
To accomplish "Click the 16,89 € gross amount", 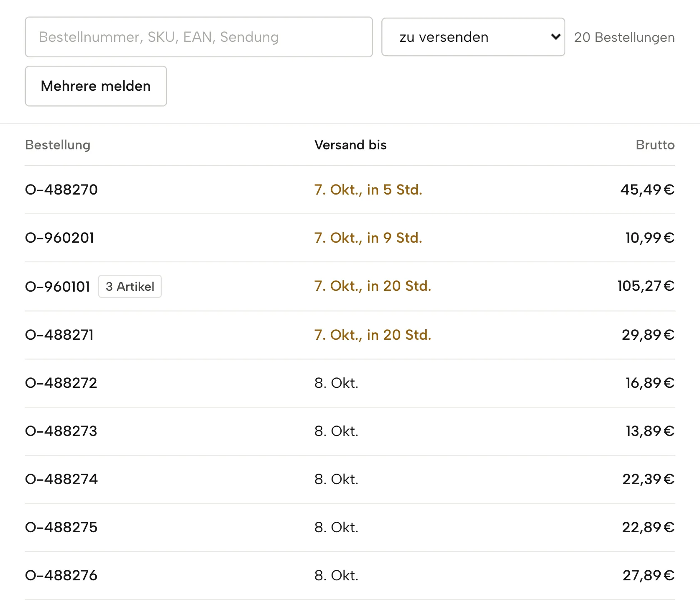I will pyautogui.click(x=650, y=383).
